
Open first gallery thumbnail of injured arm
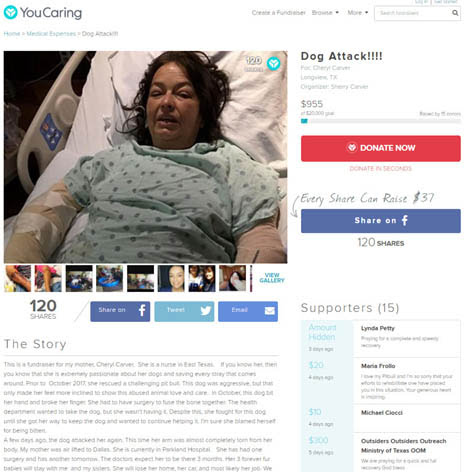(x=18, y=278)
